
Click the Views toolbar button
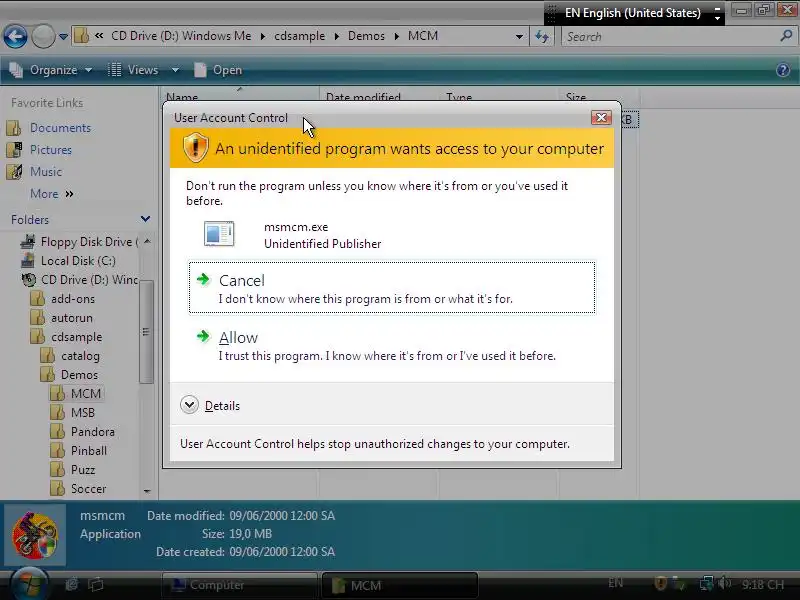(x=134, y=70)
